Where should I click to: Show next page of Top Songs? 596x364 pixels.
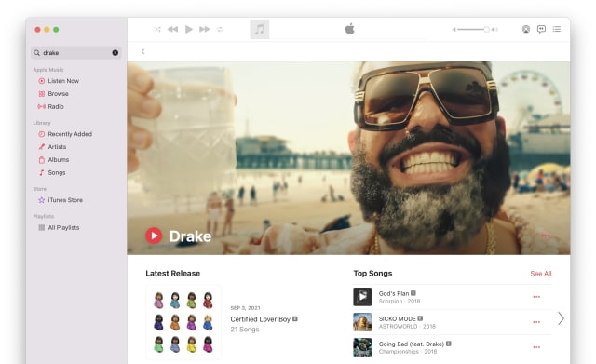[561, 318]
